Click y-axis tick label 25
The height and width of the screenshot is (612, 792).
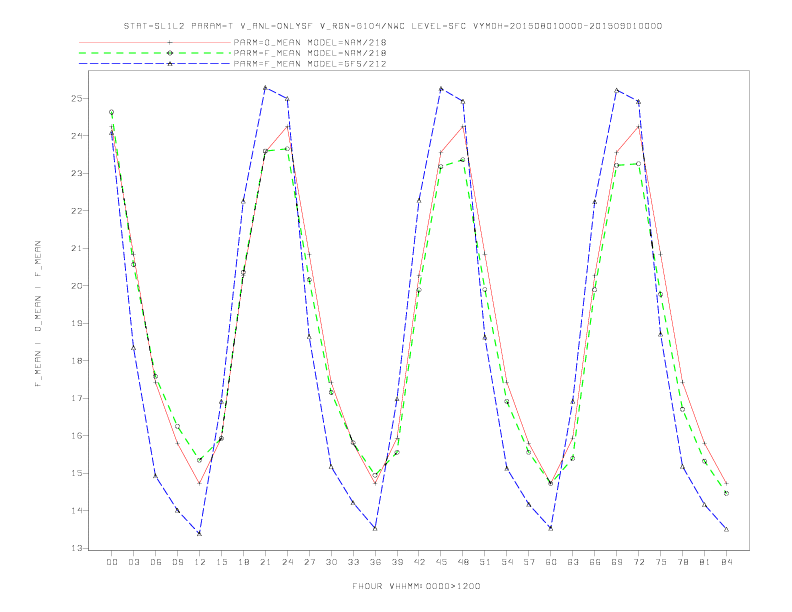(77, 98)
